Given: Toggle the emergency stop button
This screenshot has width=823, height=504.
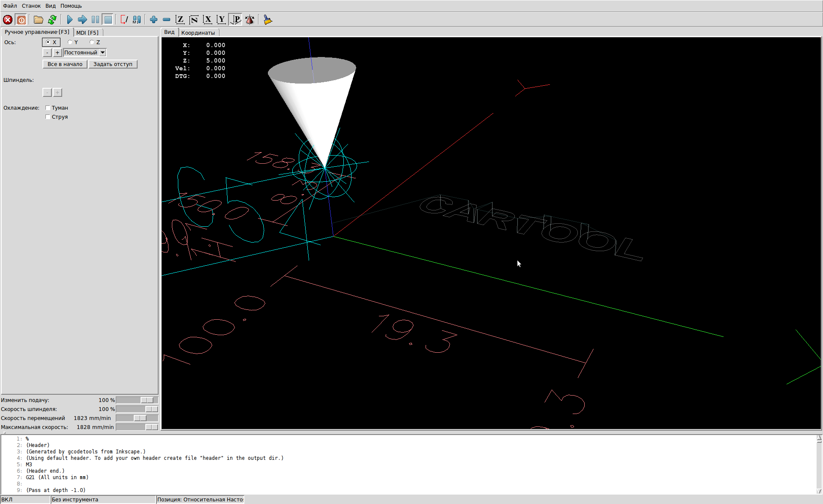Looking at the screenshot, I should pos(8,20).
